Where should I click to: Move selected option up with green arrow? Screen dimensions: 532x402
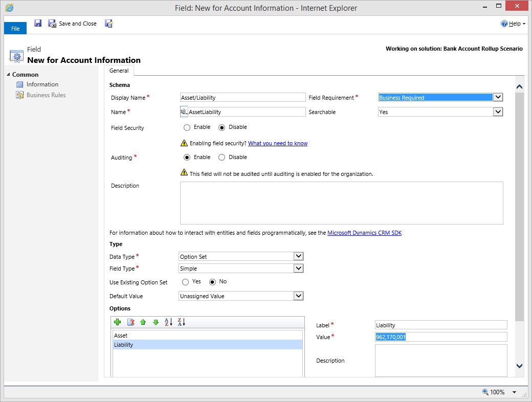click(x=143, y=322)
